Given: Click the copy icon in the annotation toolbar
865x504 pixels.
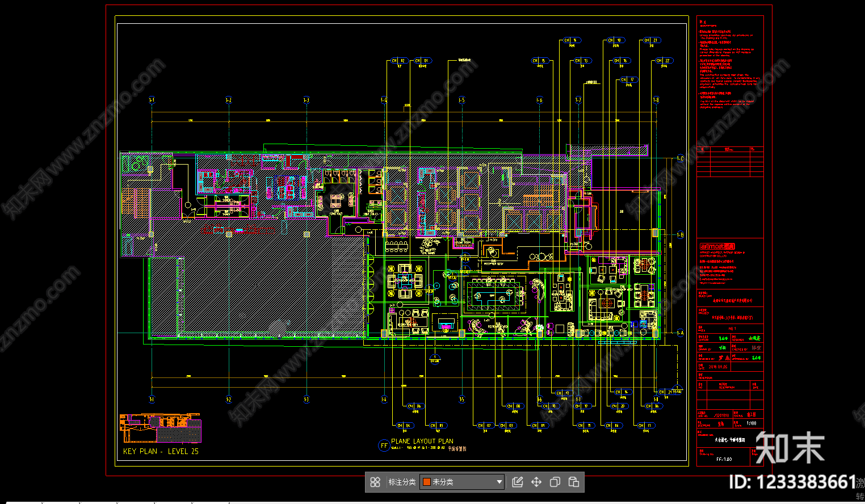Looking at the screenshot, I should [555, 482].
